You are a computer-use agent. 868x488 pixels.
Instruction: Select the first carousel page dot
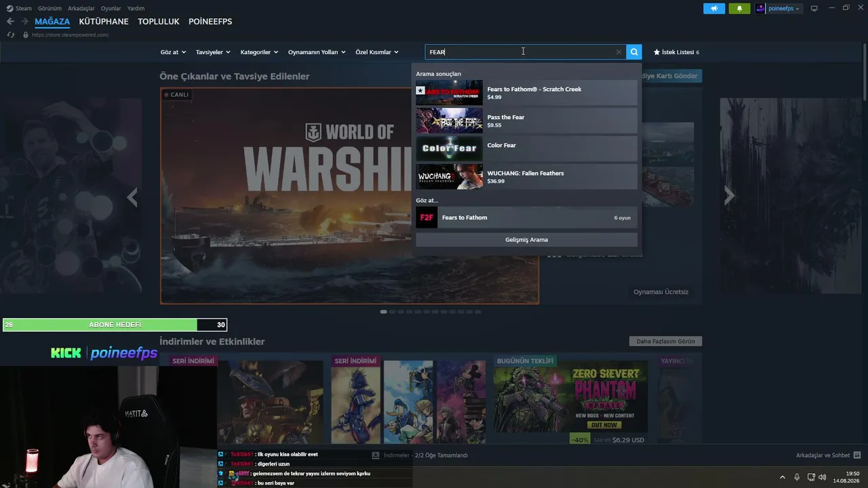point(383,312)
